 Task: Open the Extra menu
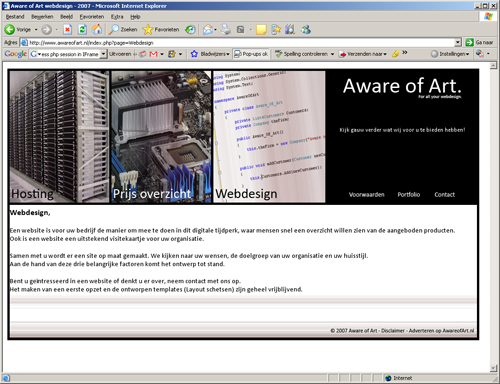(x=117, y=17)
